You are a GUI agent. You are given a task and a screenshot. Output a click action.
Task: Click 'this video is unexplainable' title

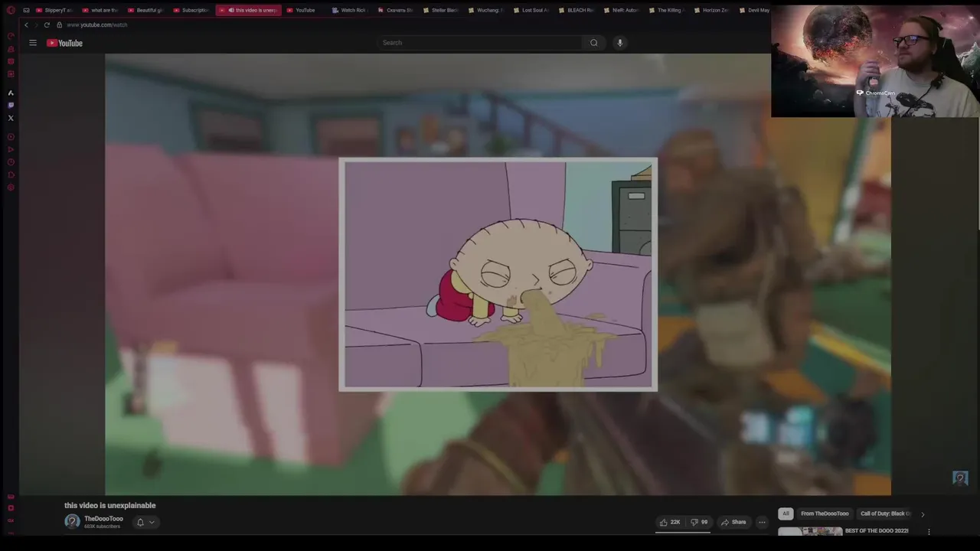pyautogui.click(x=110, y=505)
